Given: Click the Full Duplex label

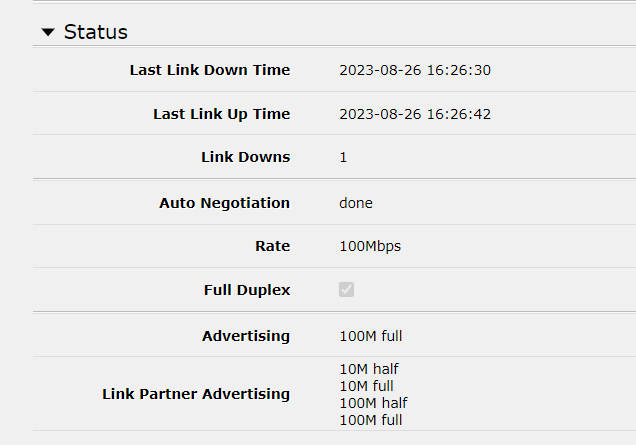Looking at the screenshot, I should click(247, 290).
